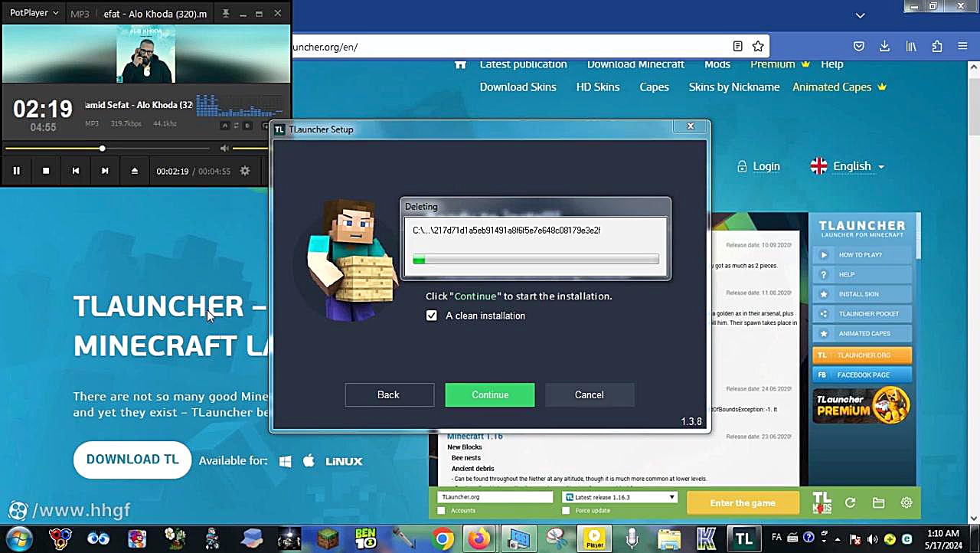Click the album art thumbnail in PotPlayer
Screen dimensions: 980x553
coord(145,54)
